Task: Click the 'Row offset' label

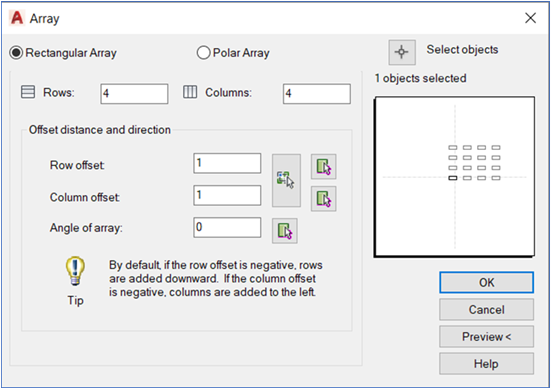Action: pyautogui.click(x=77, y=165)
